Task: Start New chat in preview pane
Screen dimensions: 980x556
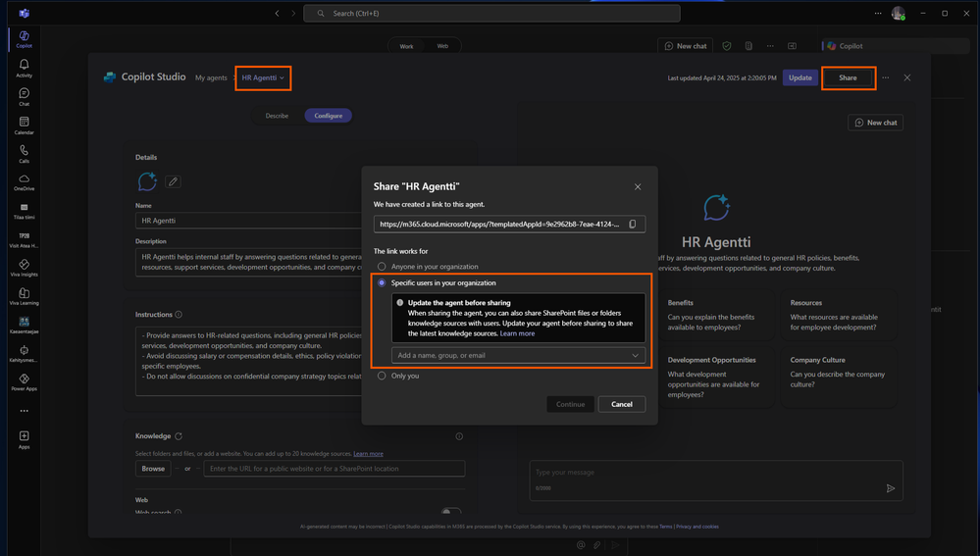Action: [875, 123]
